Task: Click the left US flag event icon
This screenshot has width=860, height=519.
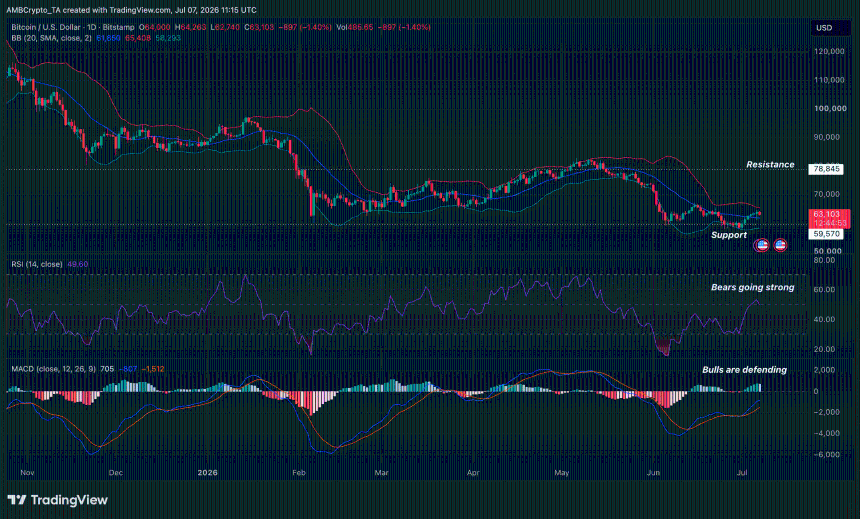Action: [x=762, y=245]
